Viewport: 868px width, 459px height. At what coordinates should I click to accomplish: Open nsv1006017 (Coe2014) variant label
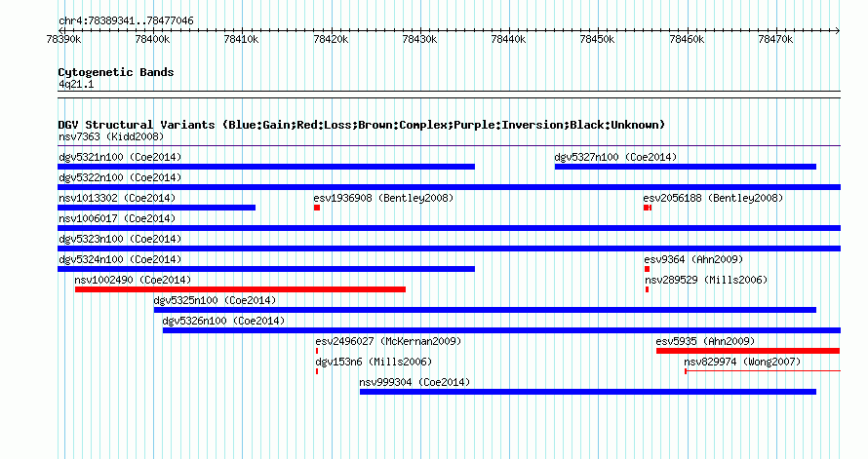(117, 218)
